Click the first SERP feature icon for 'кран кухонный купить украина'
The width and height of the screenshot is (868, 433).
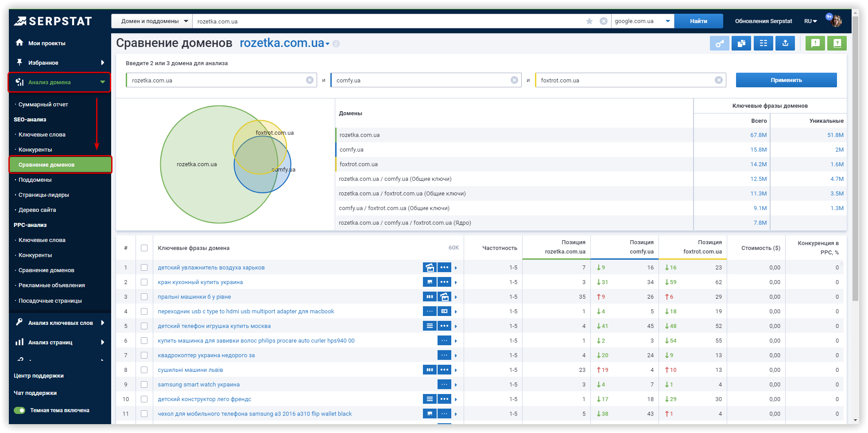pos(430,282)
